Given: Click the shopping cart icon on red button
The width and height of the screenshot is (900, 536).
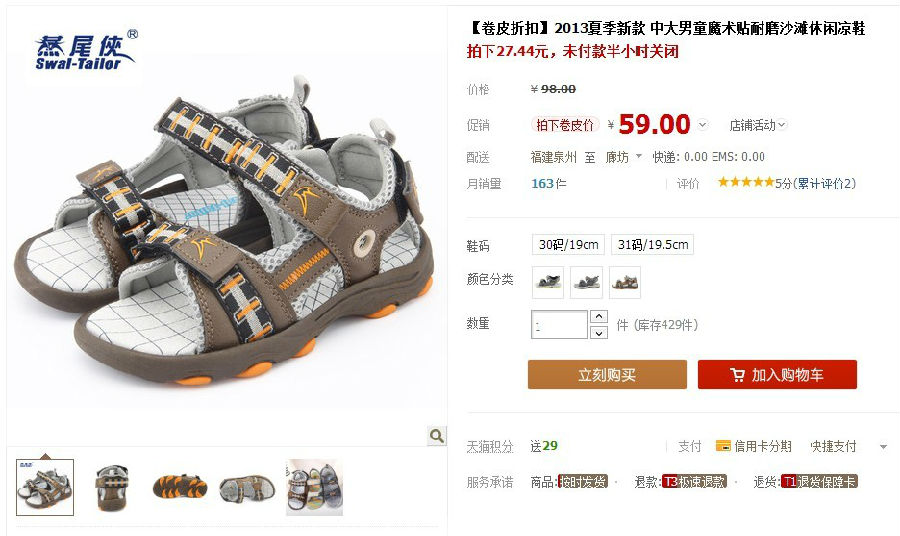Looking at the screenshot, I should (x=738, y=375).
